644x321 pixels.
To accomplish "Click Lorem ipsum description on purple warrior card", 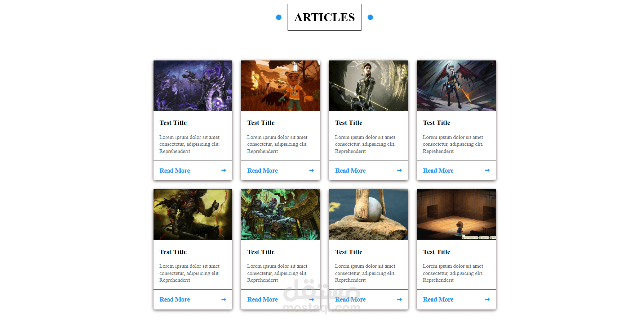I will (190, 144).
